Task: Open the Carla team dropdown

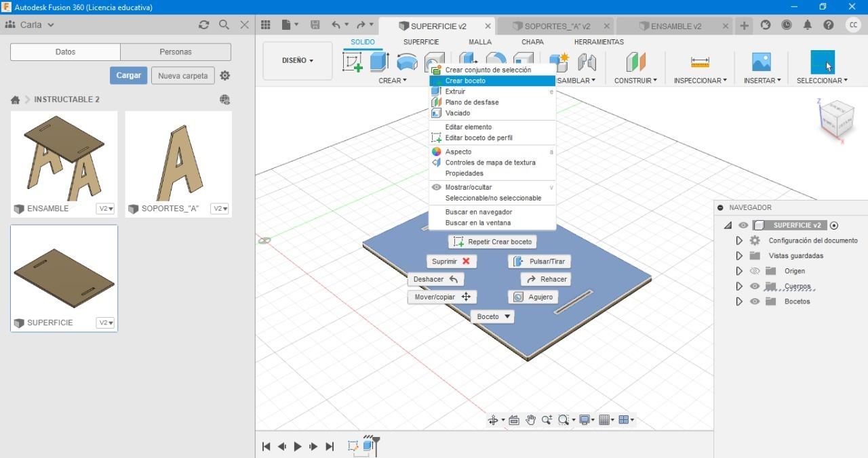Action: pos(29,25)
